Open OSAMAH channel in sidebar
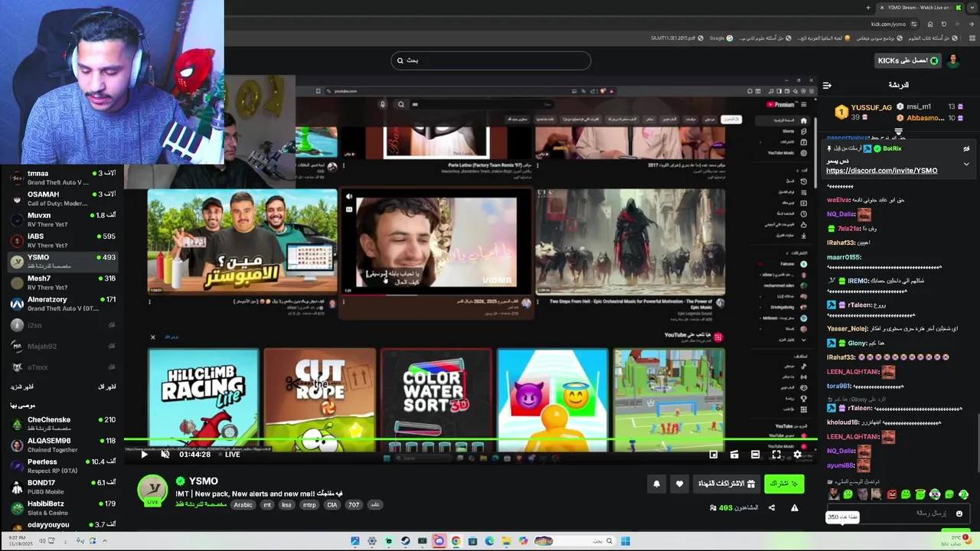The height and width of the screenshot is (551, 980). 63,199
